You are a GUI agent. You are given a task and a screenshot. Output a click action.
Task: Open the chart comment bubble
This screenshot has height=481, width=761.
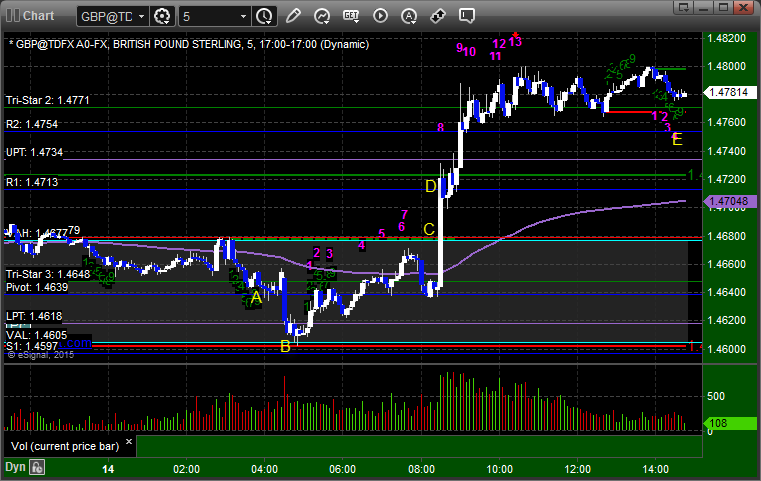(x=467, y=16)
